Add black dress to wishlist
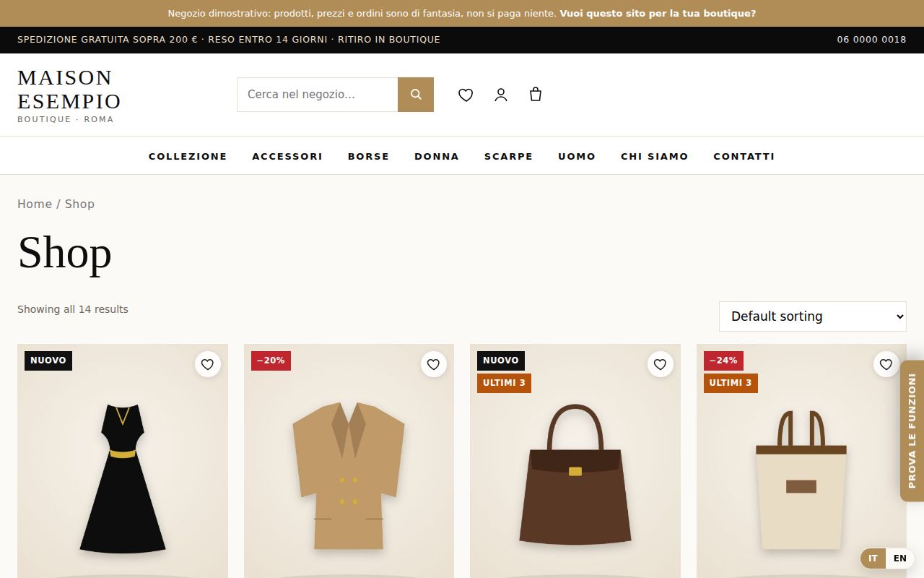This screenshot has height=578, width=924. coord(207,365)
